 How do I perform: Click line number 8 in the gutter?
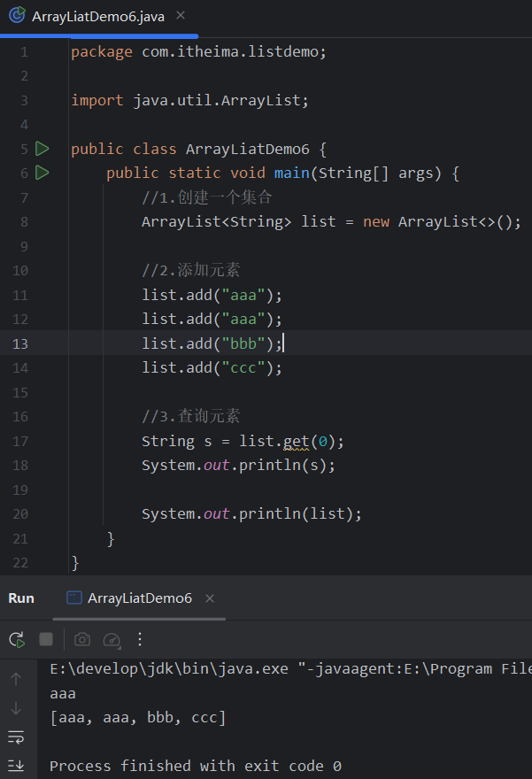click(24, 221)
